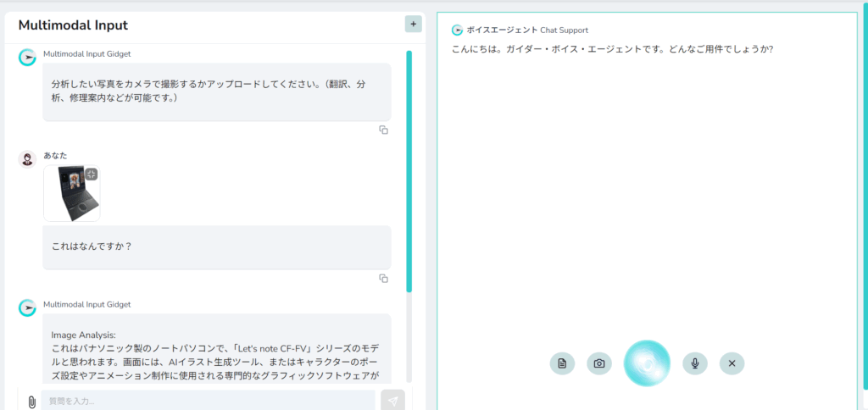Click the Gidget avatar above Image Analysis reply

[x=27, y=308]
